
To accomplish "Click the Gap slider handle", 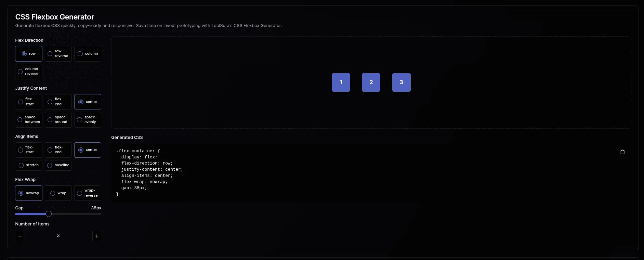I will click(x=49, y=214).
